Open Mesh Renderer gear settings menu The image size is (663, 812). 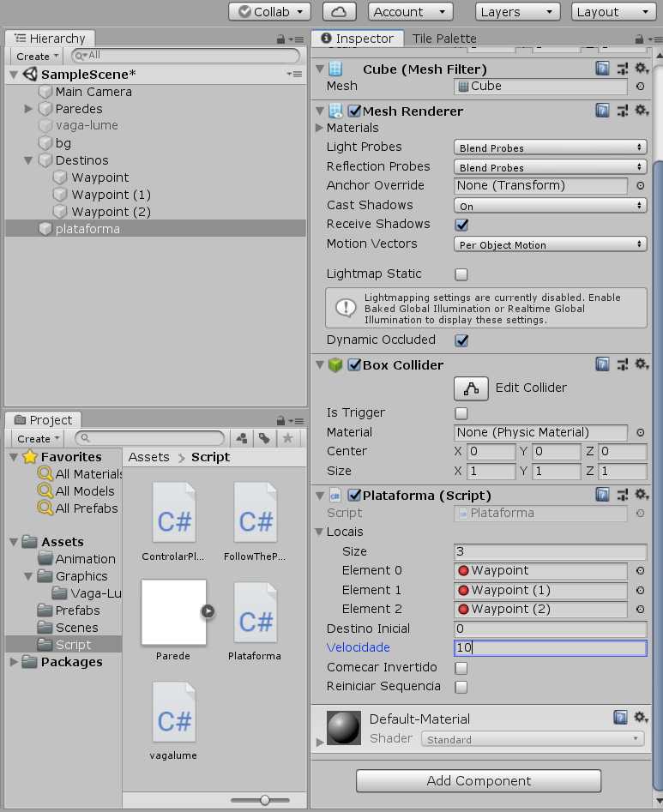tap(642, 111)
